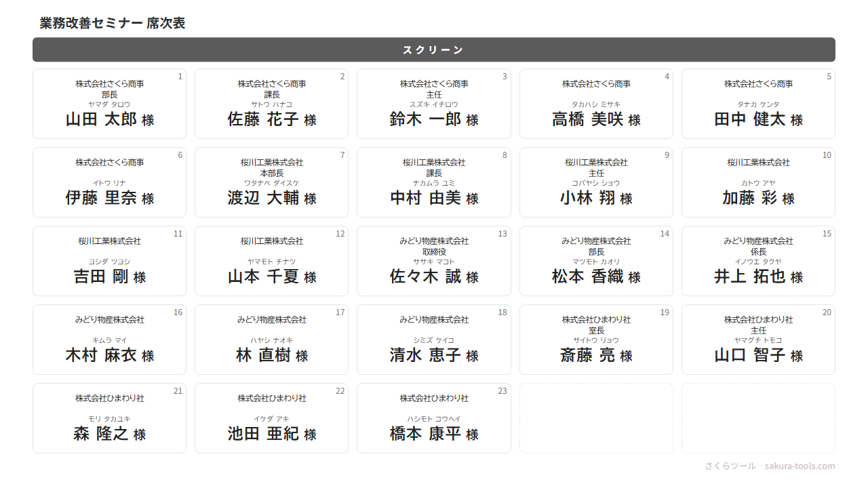868x488 pixels.
Task: Click the name 加藤 彩
Action: tap(749, 198)
